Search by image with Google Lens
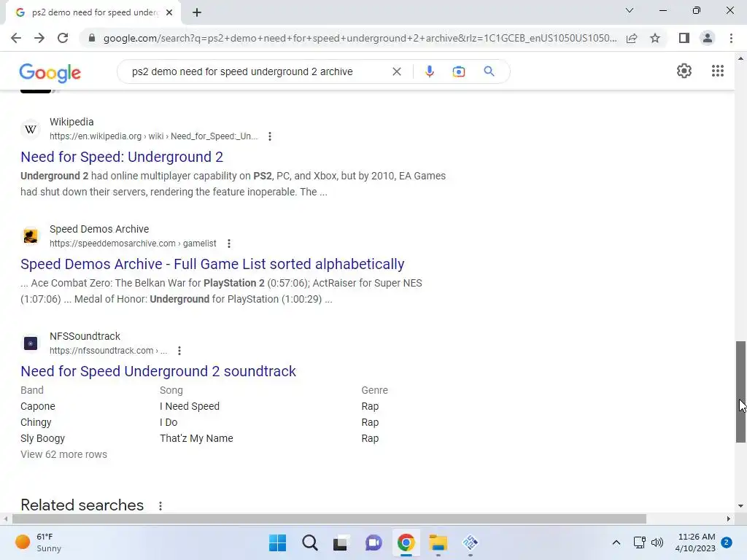Image resolution: width=747 pixels, height=560 pixels. (459, 71)
